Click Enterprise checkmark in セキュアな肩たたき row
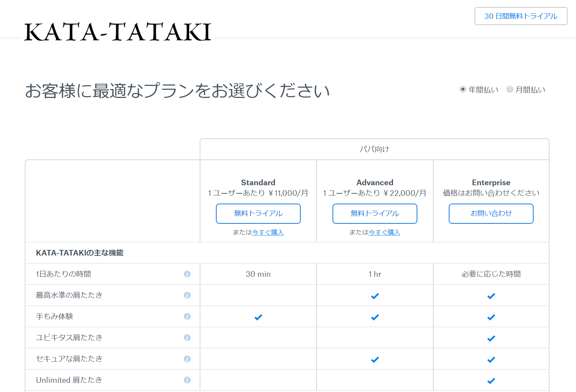Screen dimensions: 576x392 coord(491,359)
